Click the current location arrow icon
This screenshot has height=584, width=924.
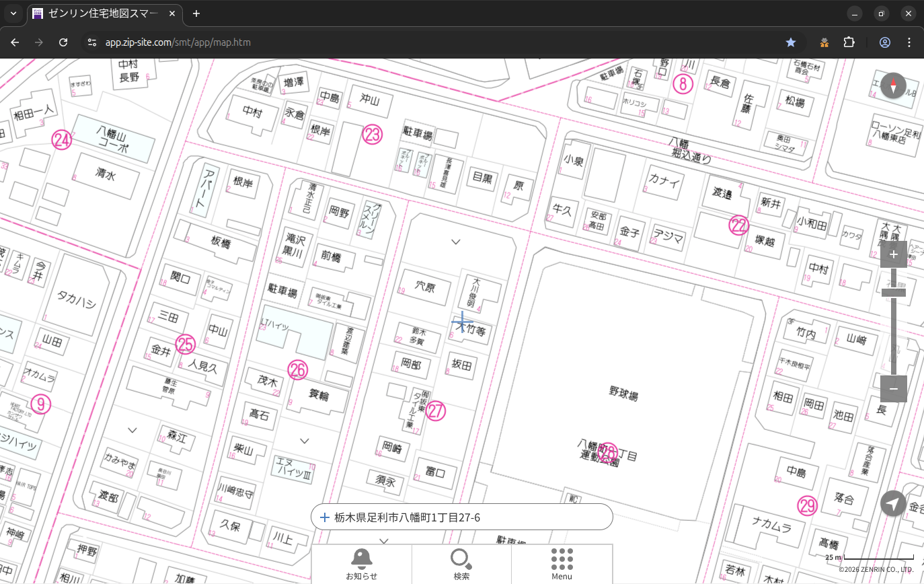pos(893,503)
